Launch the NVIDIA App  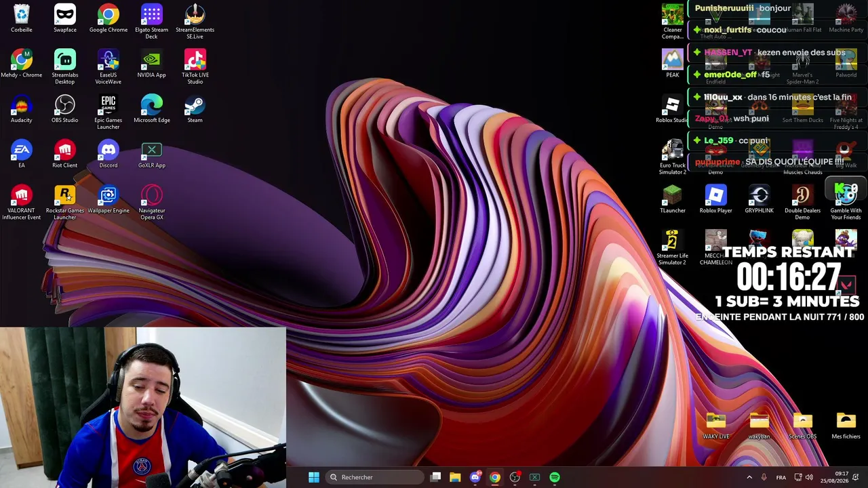pyautogui.click(x=152, y=64)
